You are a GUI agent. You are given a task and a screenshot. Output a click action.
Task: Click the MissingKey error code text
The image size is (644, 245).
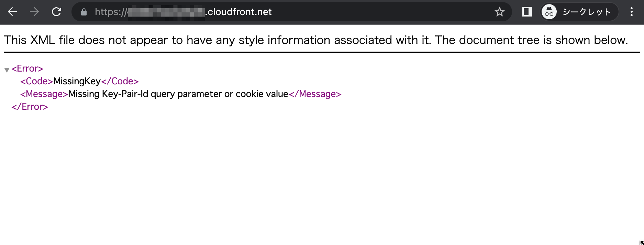point(76,81)
